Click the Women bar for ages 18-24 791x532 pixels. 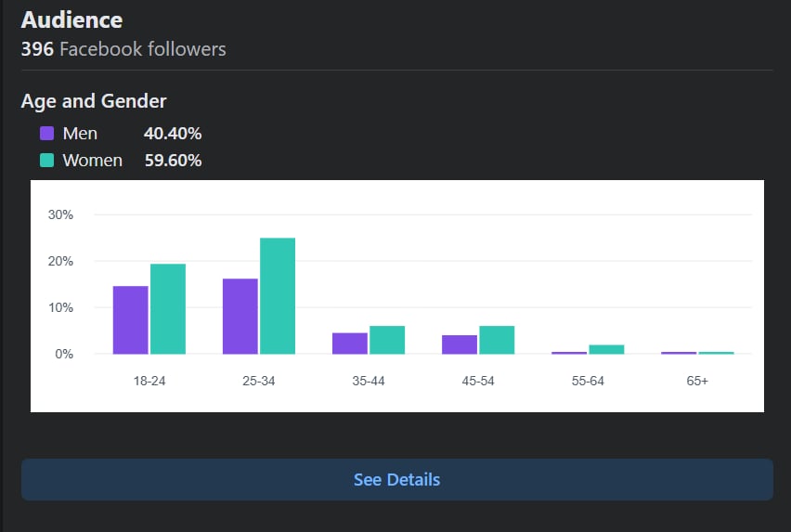(168, 309)
